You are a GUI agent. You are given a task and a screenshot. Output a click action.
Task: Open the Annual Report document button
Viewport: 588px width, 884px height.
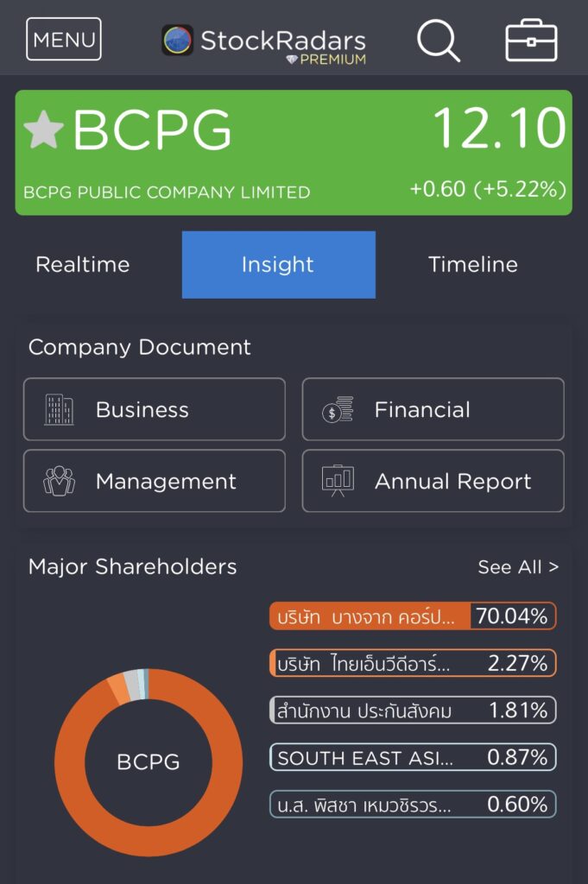[433, 481]
